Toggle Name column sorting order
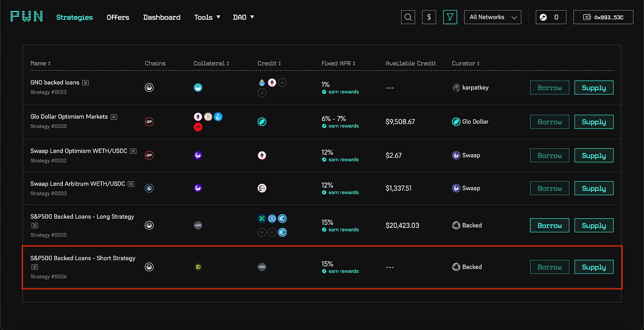Screen dimensions: 644x330 (40, 63)
